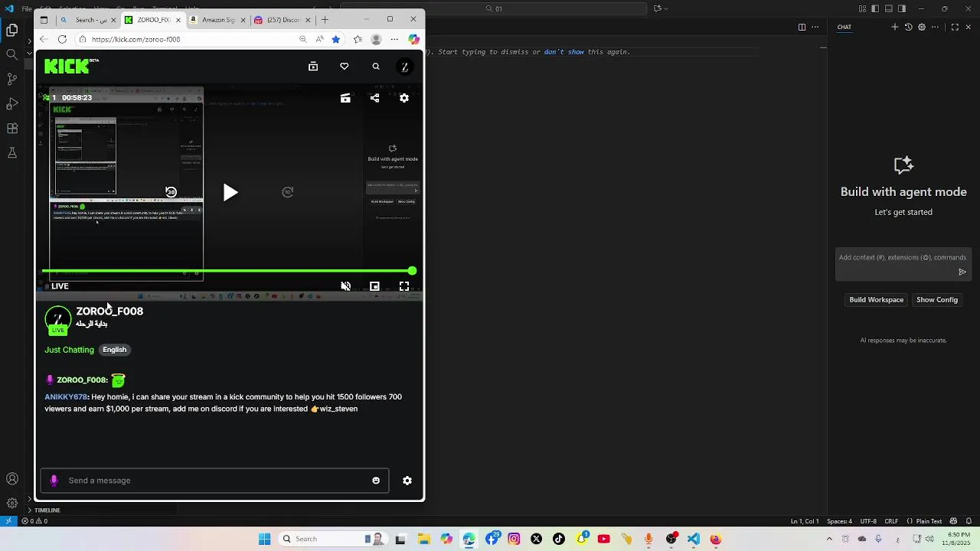
Task: Jump to the end of the green progress bar
Action: click(412, 271)
